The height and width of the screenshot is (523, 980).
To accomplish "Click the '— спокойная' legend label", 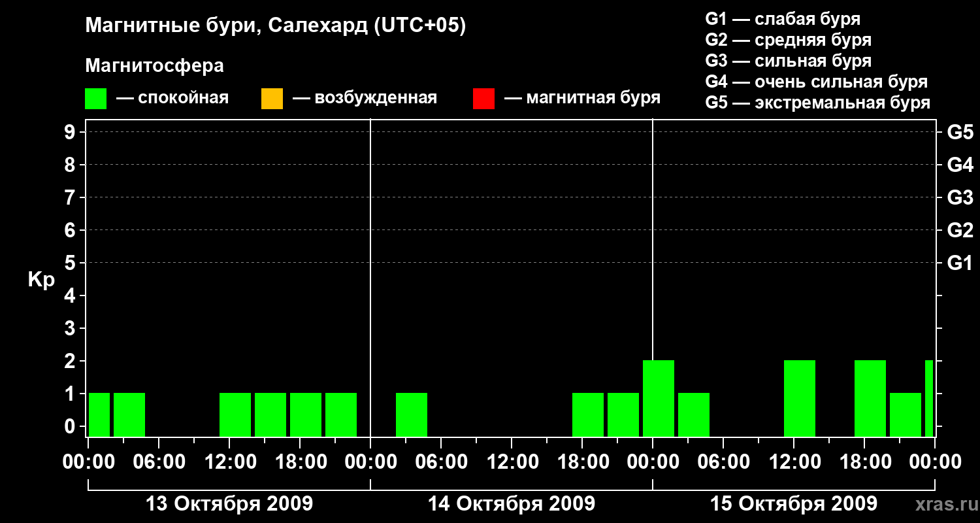I will point(172,99).
